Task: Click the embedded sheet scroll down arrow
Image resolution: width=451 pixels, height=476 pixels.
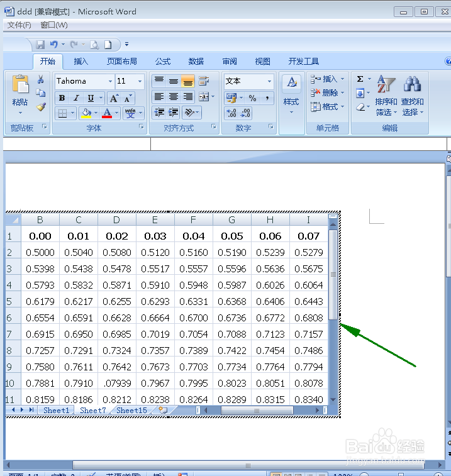Action: click(333, 399)
